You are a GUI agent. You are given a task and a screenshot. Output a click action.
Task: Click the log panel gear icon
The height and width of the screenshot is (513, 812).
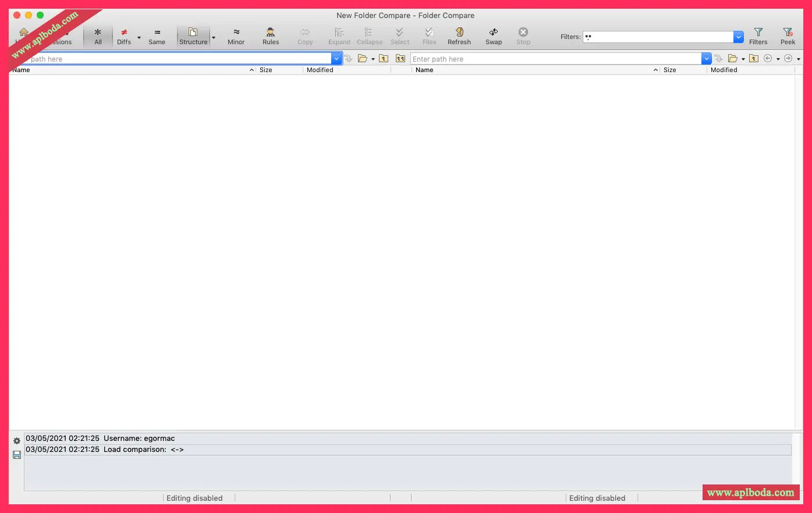pos(17,441)
